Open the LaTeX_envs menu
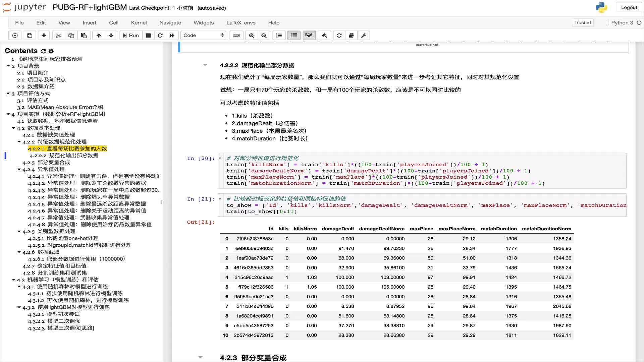This screenshot has width=644, height=362. click(241, 23)
